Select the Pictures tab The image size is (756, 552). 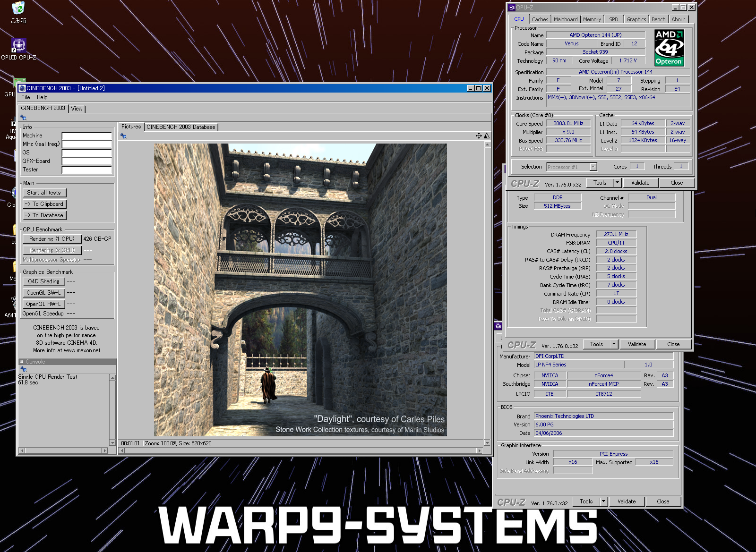131,127
